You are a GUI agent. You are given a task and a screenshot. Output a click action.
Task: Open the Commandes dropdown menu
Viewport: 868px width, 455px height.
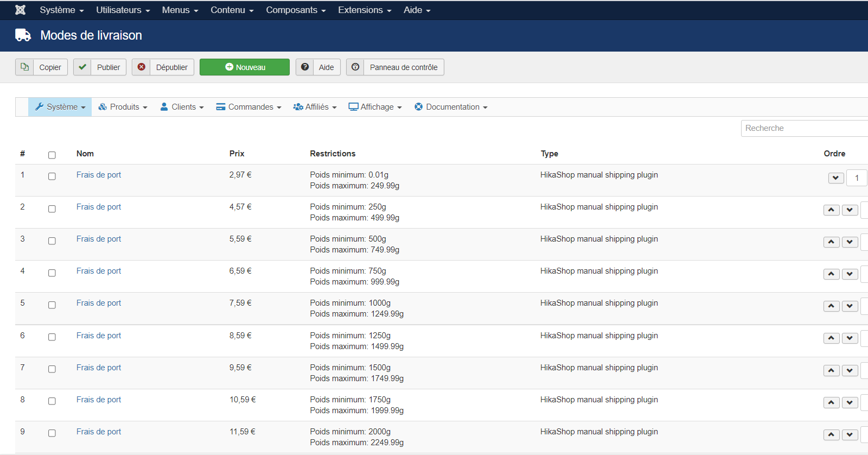click(x=249, y=107)
